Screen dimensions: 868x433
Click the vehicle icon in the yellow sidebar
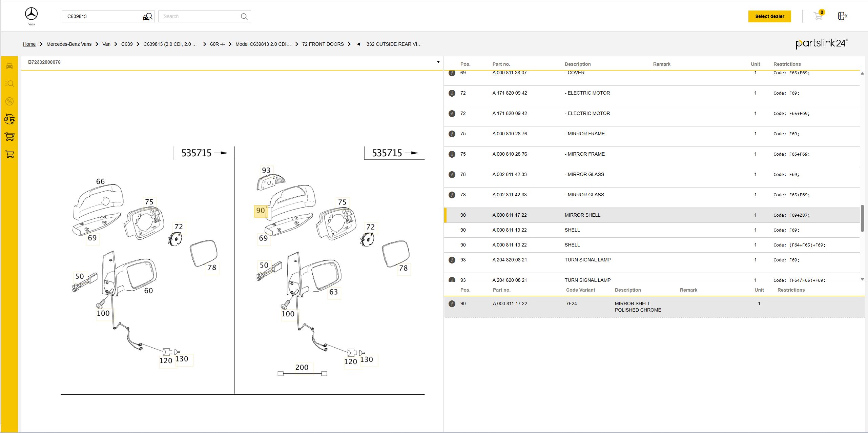click(9, 66)
